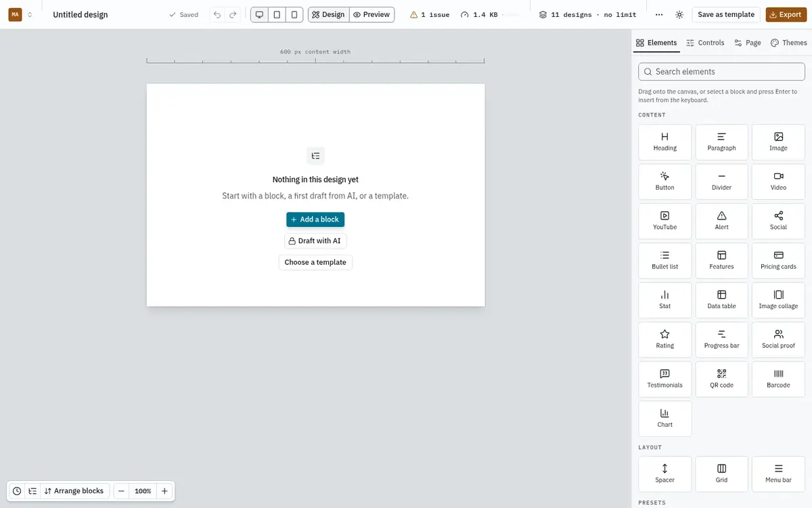Switch to Preview mode

371,14
